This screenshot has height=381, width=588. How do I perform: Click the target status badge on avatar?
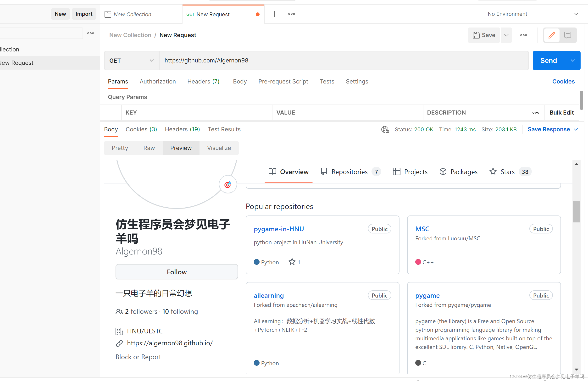tap(228, 185)
